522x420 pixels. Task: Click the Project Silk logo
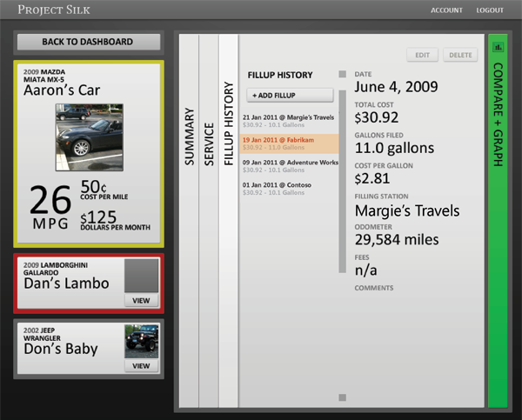[54, 10]
